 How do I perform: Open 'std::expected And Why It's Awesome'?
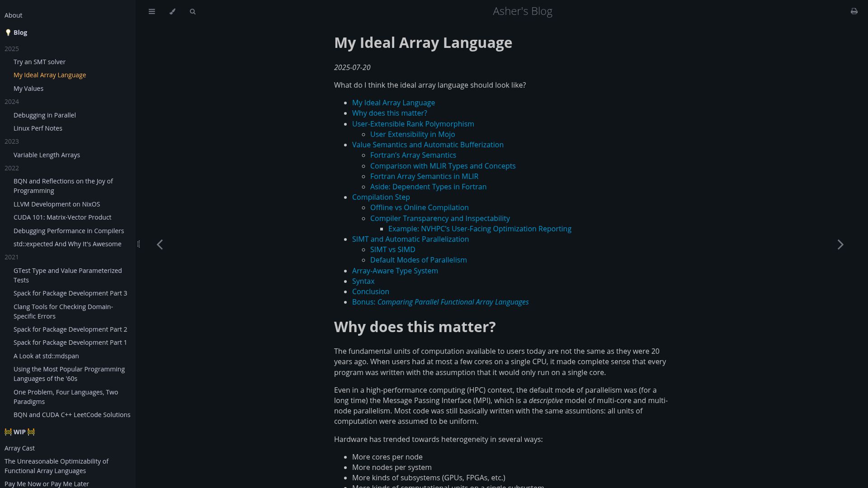[x=67, y=244]
